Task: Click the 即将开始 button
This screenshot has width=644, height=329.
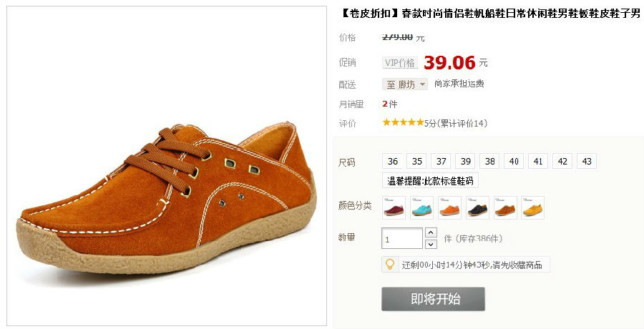Action: (434, 299)
